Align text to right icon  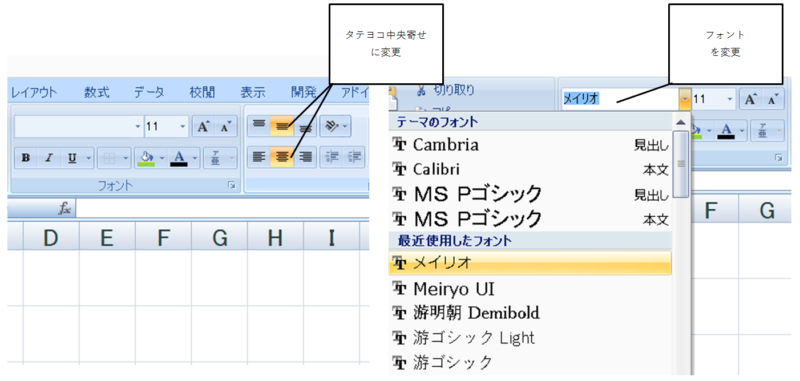(305, 157)
